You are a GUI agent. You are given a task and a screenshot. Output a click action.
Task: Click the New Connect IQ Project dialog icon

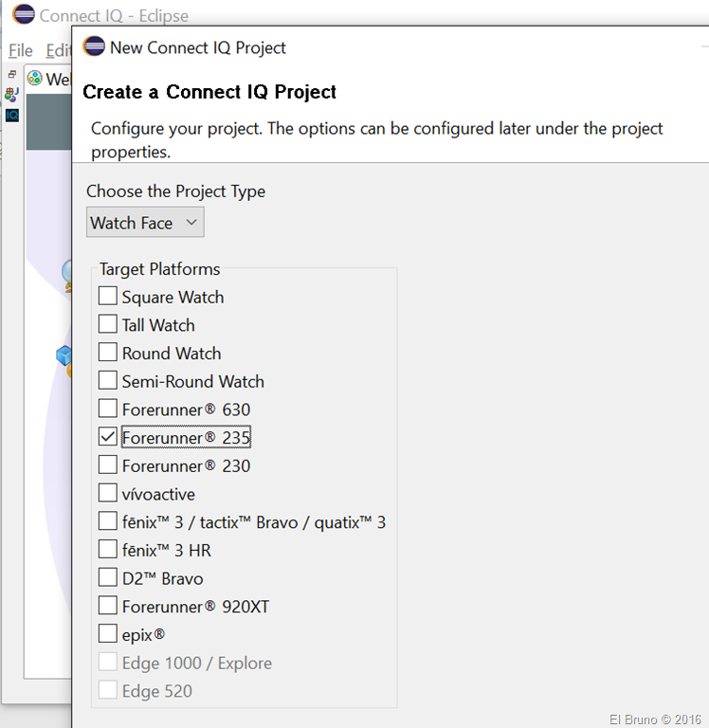tap(94, 47)
